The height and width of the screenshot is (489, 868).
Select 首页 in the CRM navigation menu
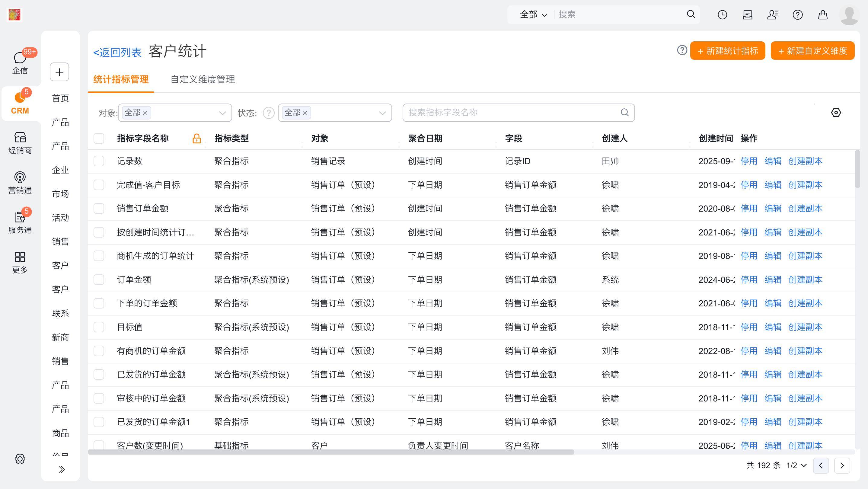tap(60, 98)
